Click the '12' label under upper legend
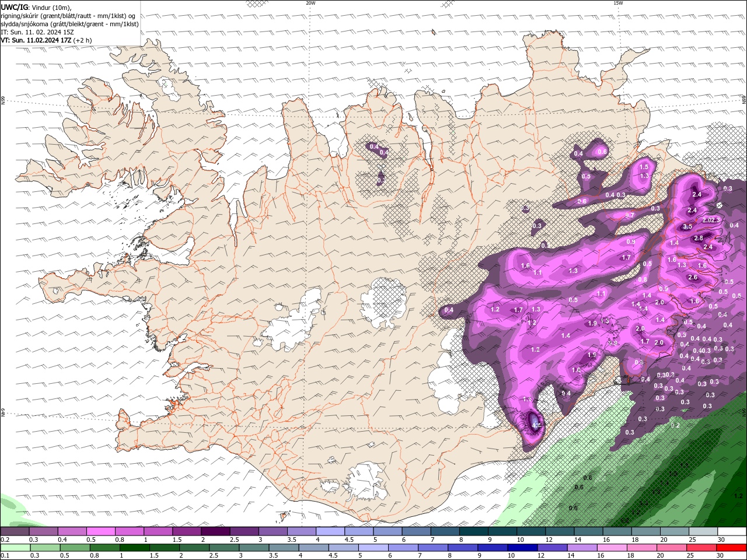The height and width of the screenshot is (560, 747). coord(548,540)
